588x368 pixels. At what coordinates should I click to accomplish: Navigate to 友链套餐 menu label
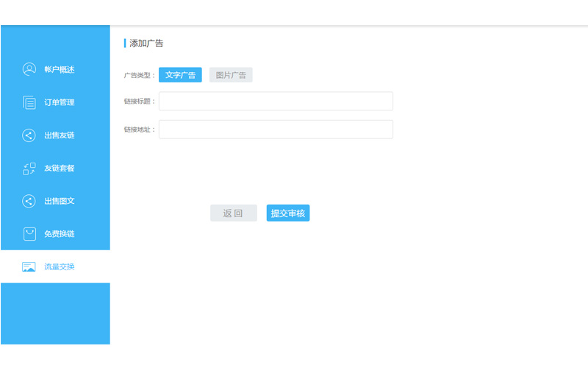[x=60, y=169]
